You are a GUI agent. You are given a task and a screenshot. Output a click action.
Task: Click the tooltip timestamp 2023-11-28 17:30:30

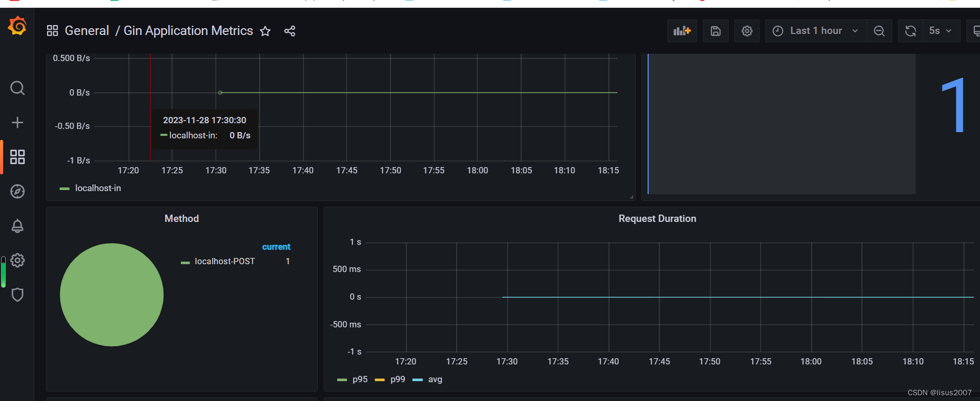pos(204,120)
